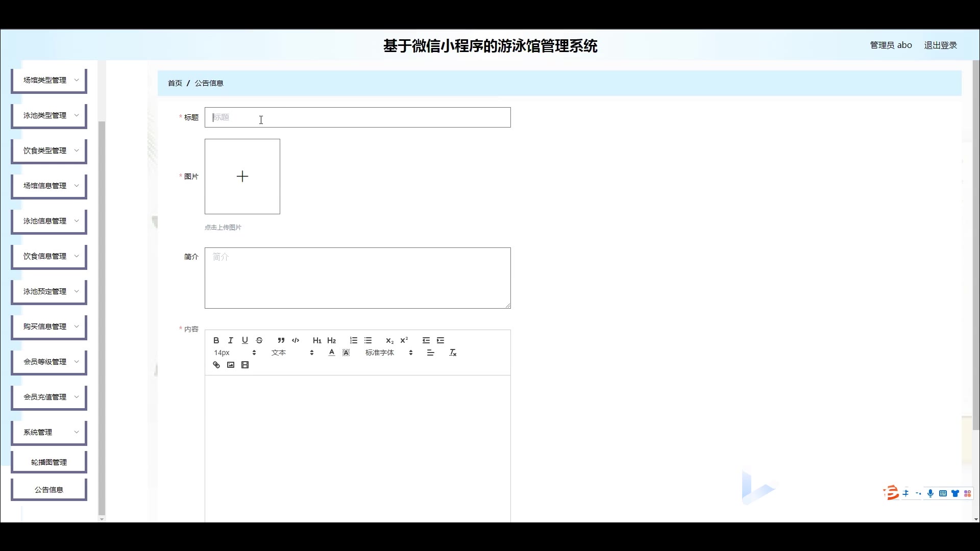The height and width of the screenshot is (551, 980).
Task: Click the 管理员 abo account label
Action: click(x=891, y=45)
